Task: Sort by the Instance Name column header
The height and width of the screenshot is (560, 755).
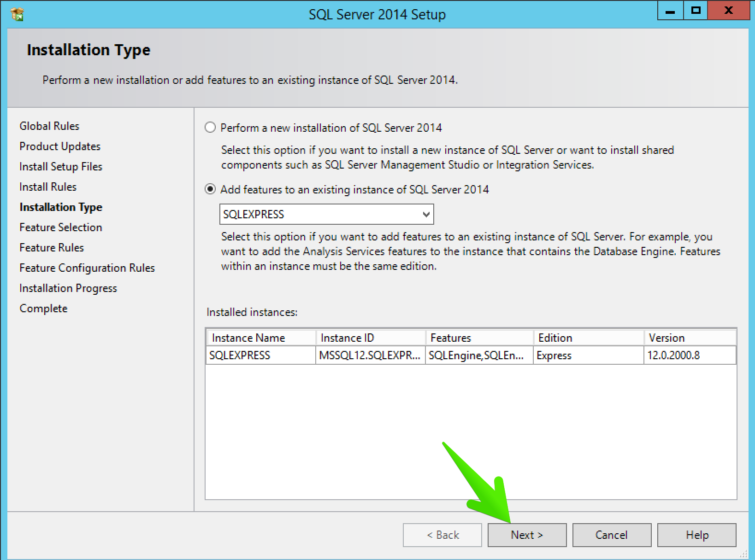Action: [261, 338]
